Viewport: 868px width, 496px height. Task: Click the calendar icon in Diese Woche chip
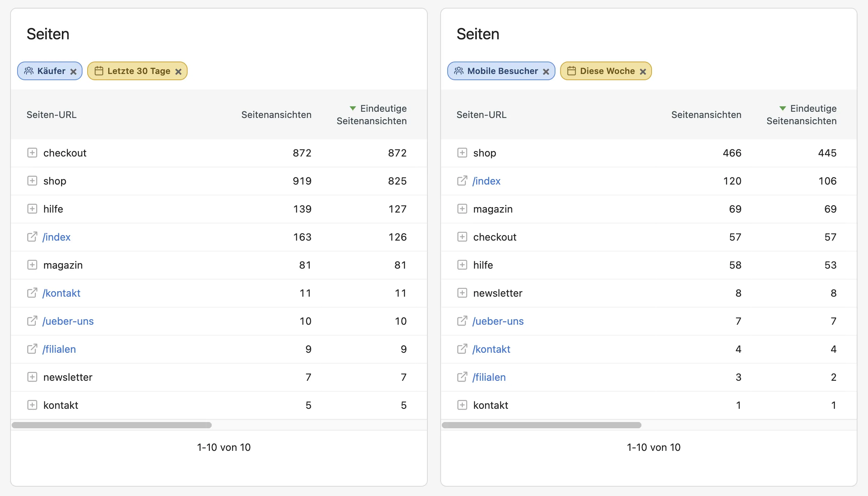[571, 71]
